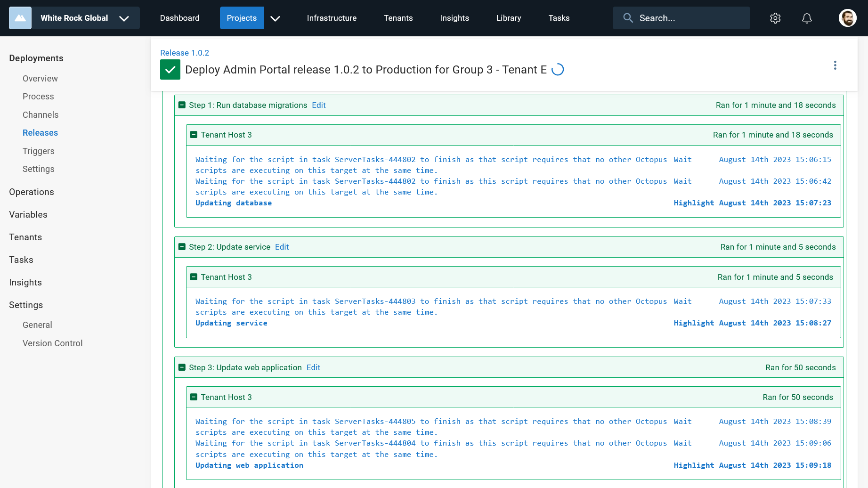Collapse Tenant Host 3 under Step 1

tap(194, 135)
